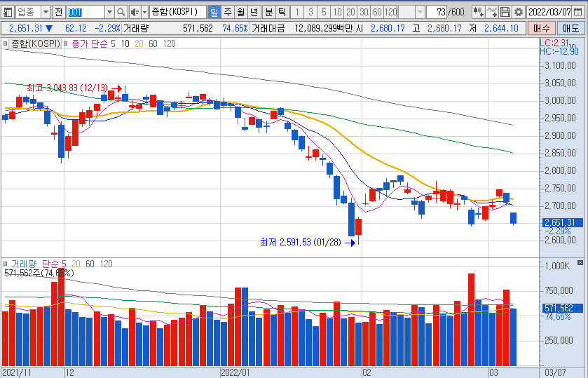The image size is (588, 378).
Task: Select the gray 120-day price MA legend
Action: pos(169,43)
